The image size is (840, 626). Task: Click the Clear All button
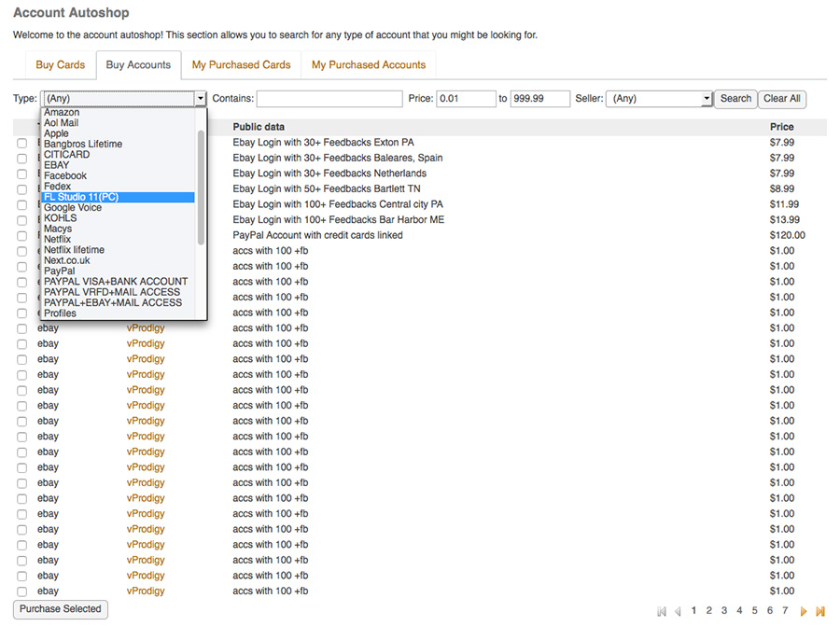pos(781,98)
